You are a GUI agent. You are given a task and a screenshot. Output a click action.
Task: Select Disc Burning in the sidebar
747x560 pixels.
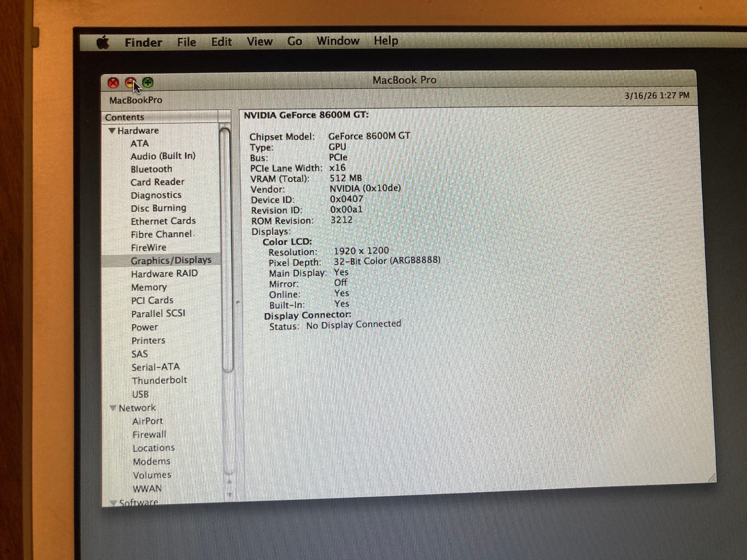158,208
